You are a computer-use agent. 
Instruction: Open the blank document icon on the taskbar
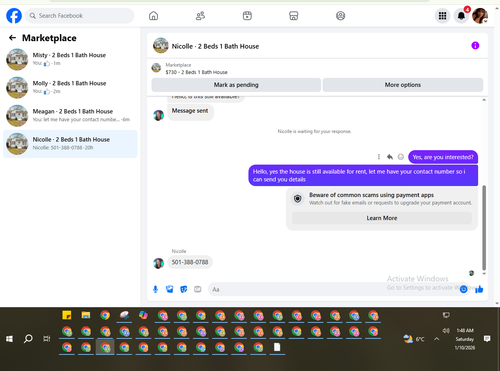[277, 347]
